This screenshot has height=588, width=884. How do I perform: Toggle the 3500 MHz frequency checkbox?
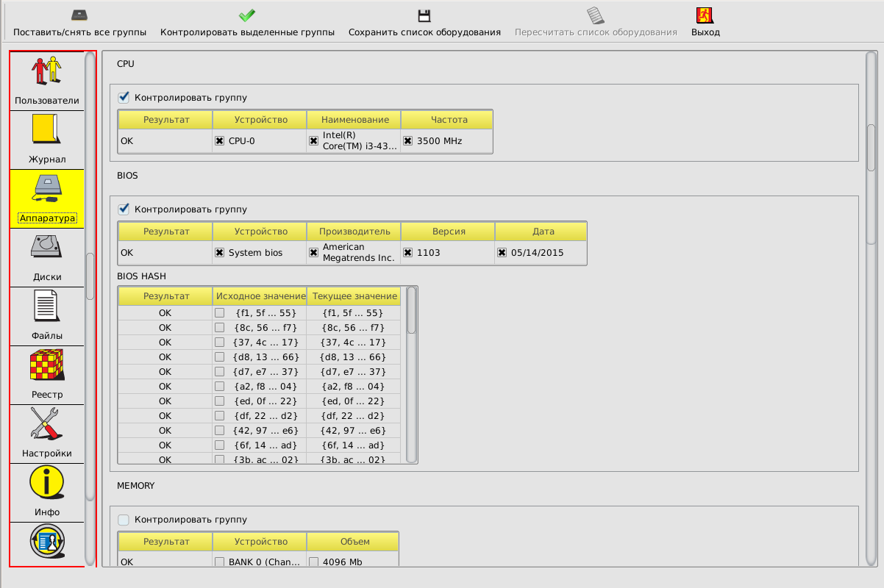pos(407,140)
